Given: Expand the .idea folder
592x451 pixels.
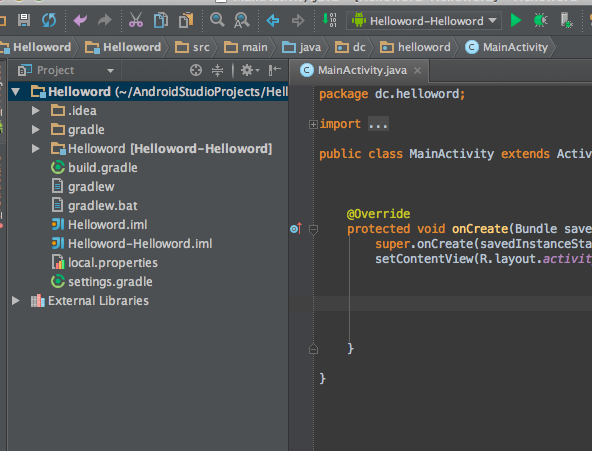Looking at the screenshot, I should (x=35, y=111).
